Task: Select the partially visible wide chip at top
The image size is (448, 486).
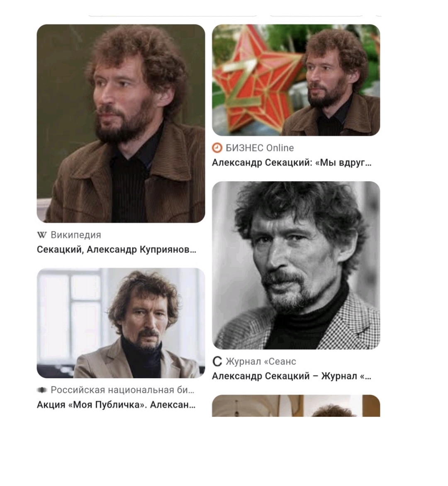Action: pos(173,15)
